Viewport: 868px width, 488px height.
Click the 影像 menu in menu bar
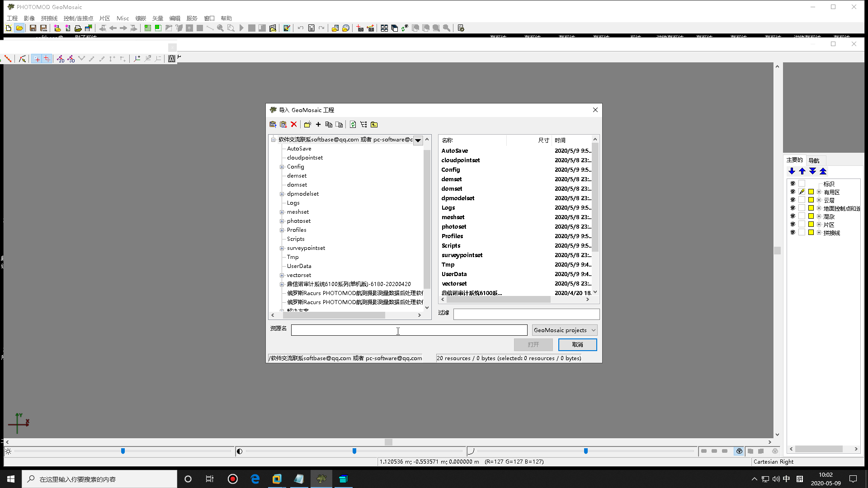[x=29, y=18]
